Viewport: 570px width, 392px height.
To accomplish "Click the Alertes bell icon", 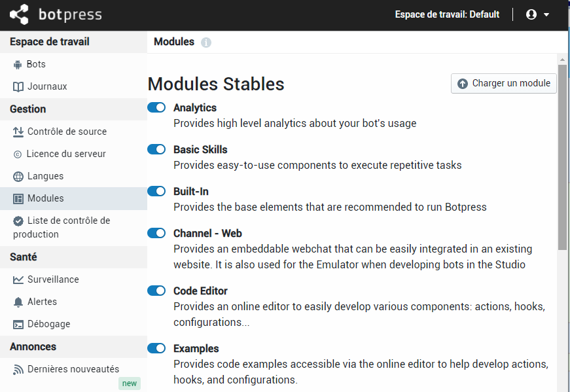I will pos(18,302).
